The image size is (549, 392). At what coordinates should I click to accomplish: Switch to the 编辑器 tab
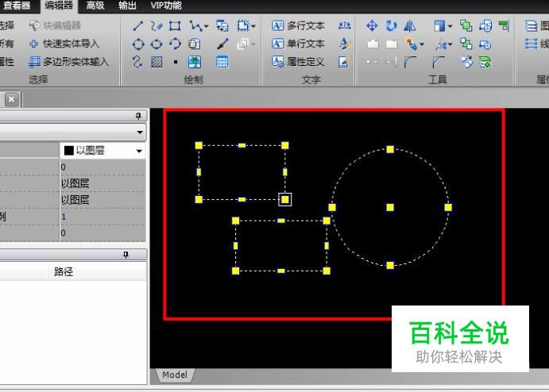click(59, 6)
